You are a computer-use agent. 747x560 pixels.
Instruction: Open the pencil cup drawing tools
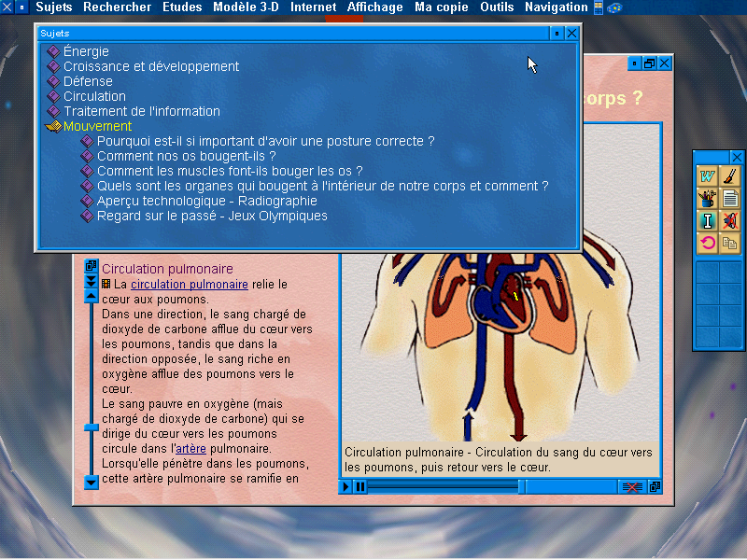pos(708,199)
